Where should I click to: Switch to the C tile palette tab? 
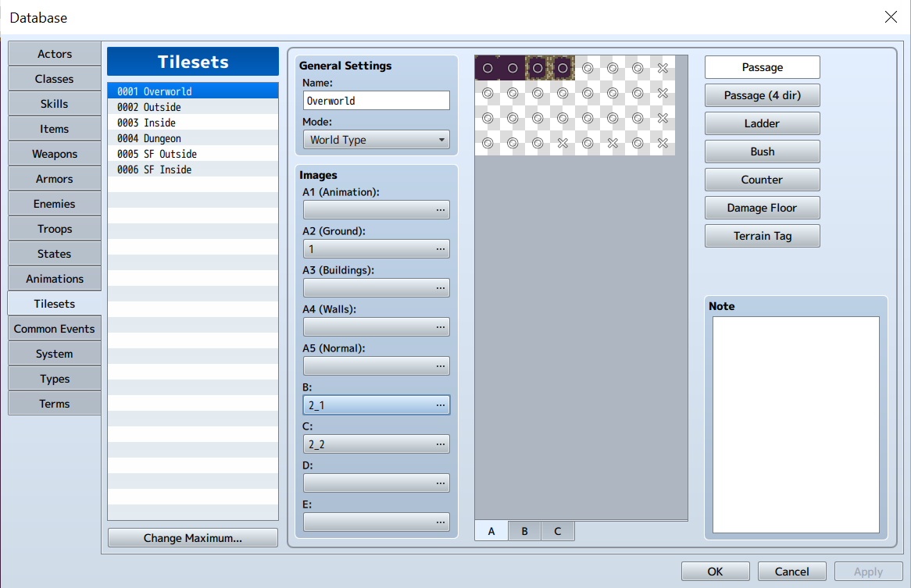click(x=558, y=530)
